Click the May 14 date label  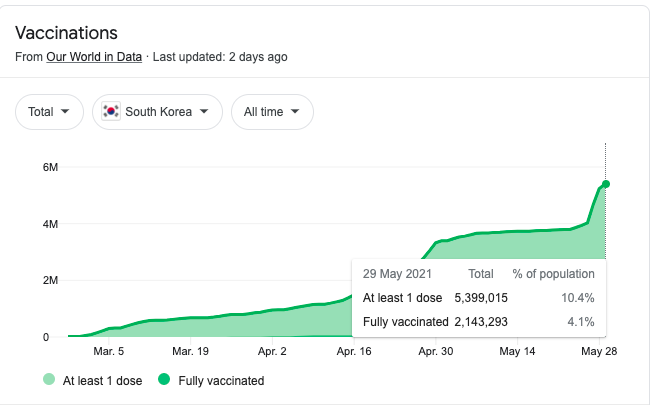tap(518, 352)
